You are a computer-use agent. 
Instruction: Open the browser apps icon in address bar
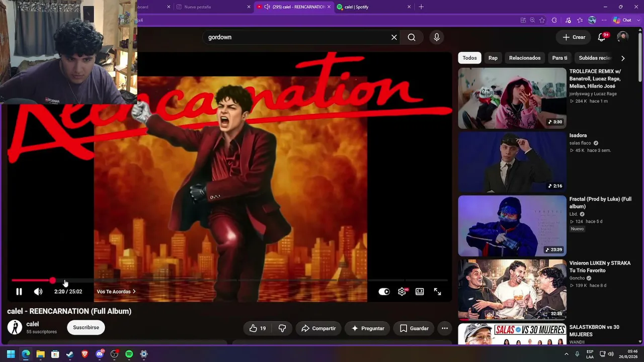click(523, 20)
